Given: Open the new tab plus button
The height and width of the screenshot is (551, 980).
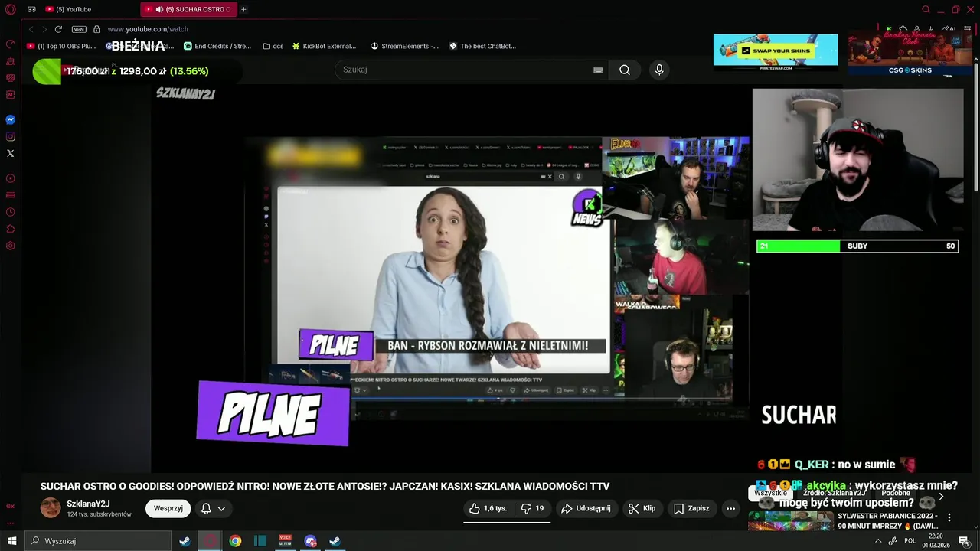Looking at the screenshot, I should (x=243, y=9).
